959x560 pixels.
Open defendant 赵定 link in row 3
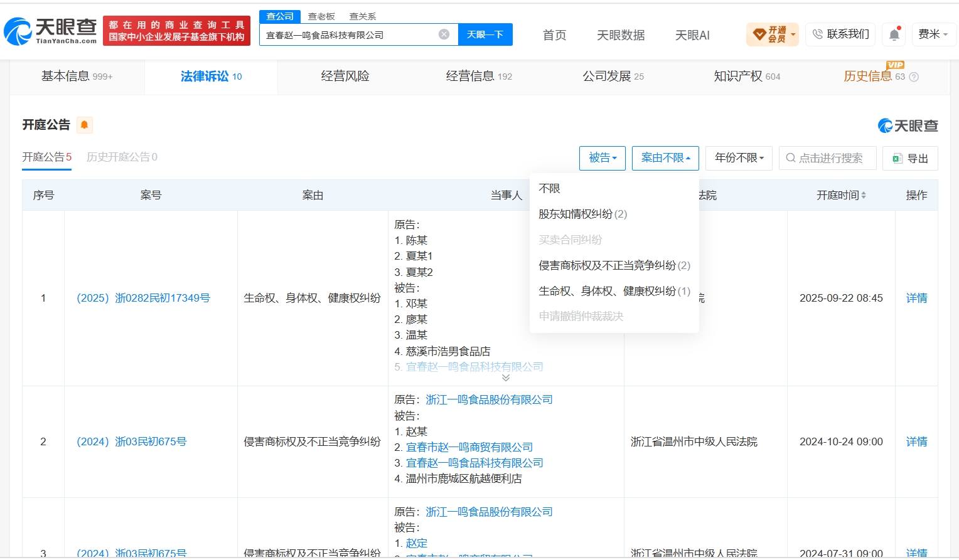pyautogui.click(x=417, y=543)
